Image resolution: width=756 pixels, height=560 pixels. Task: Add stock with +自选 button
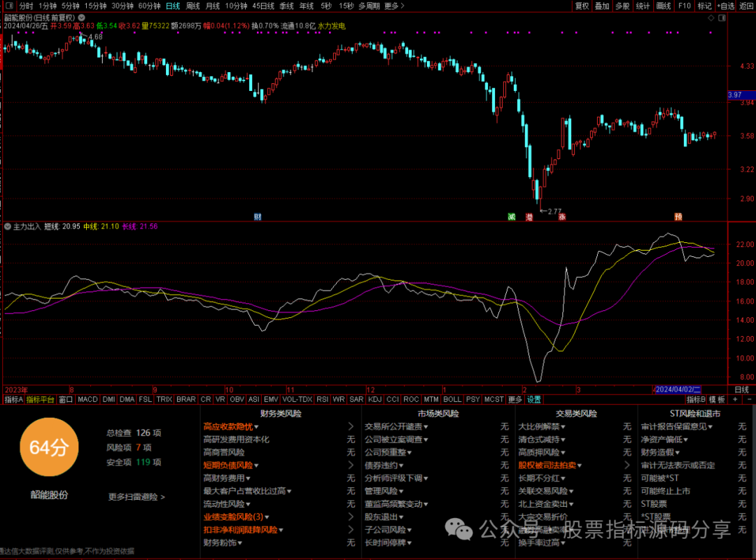click(726, 6)
